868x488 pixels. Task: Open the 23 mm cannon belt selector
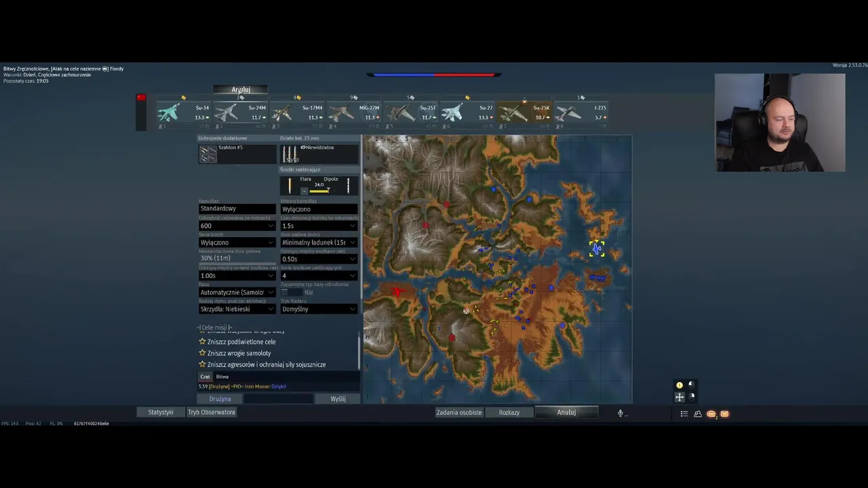pos(319,154)
